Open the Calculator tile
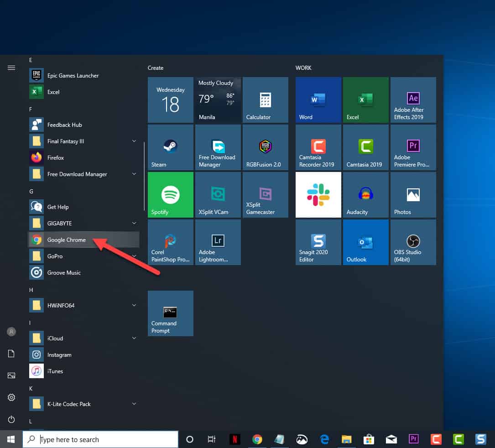The width and height of the screenshot is (495, 448). point(266,100)
